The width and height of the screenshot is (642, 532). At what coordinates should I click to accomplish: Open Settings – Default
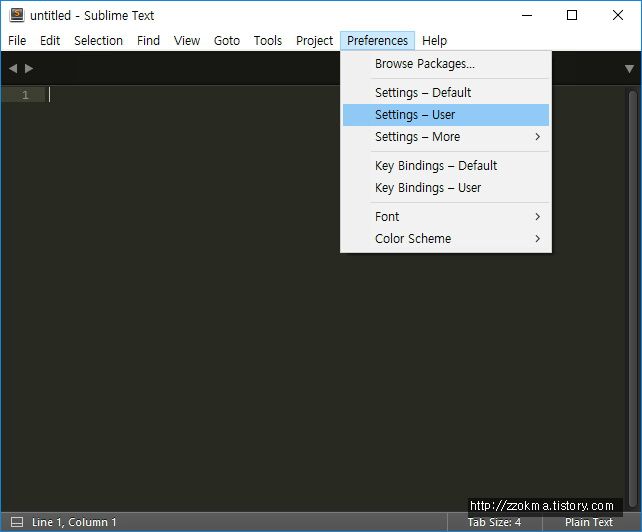(446, 93)
